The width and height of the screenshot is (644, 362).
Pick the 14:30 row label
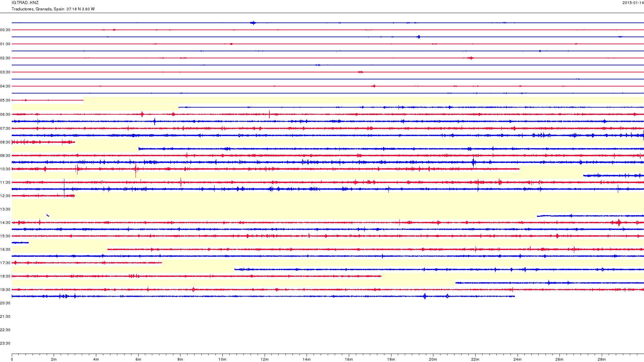5,223
